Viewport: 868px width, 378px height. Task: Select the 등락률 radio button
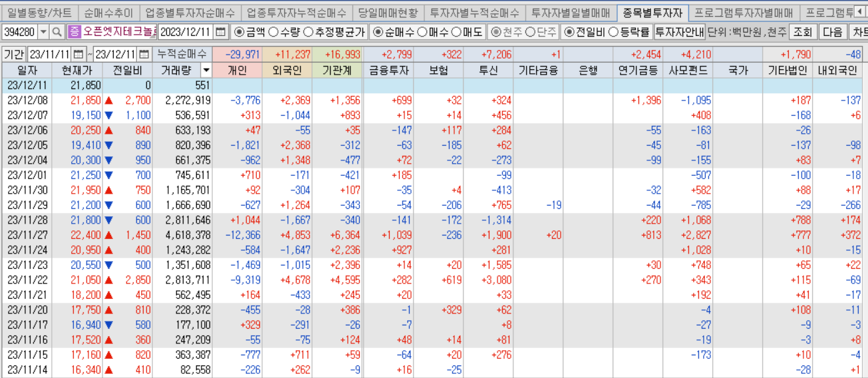[614, 32]
